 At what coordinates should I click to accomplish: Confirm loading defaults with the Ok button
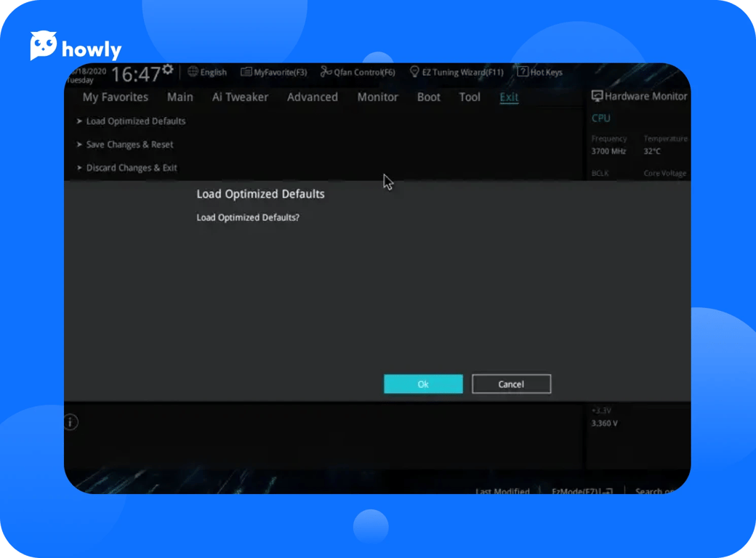(x=423, y=384)
